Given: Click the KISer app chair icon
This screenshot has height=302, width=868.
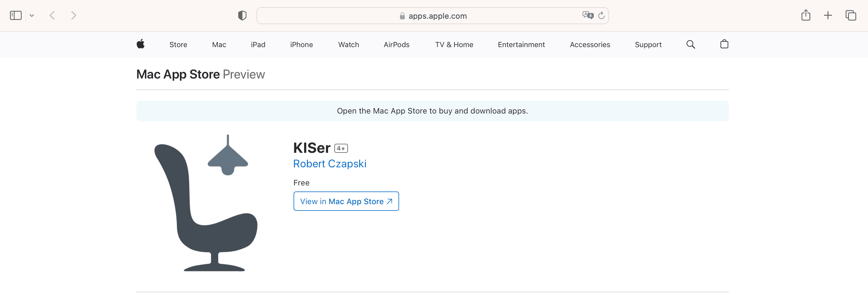Looking at the screenshot, I should point(206,203).
